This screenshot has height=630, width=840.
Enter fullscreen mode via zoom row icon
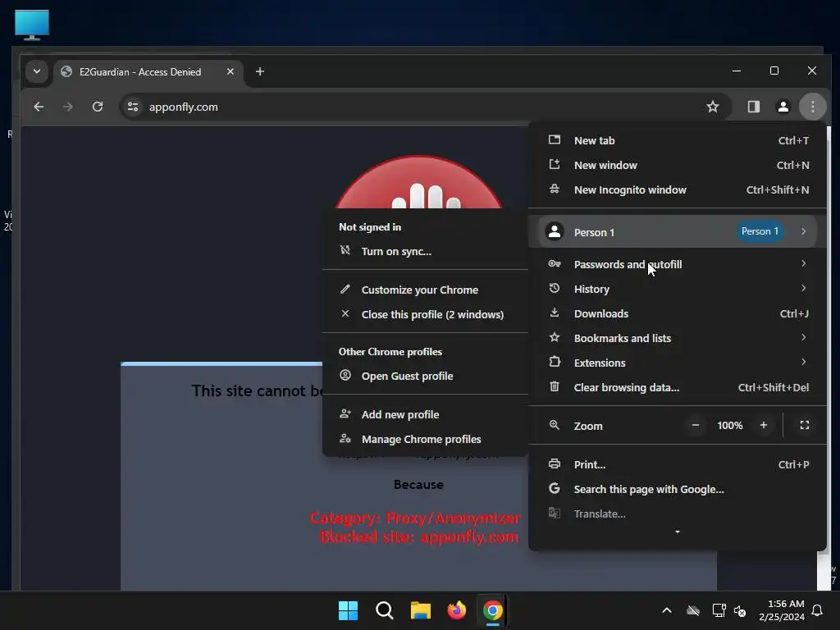click(x=805, y=426)
